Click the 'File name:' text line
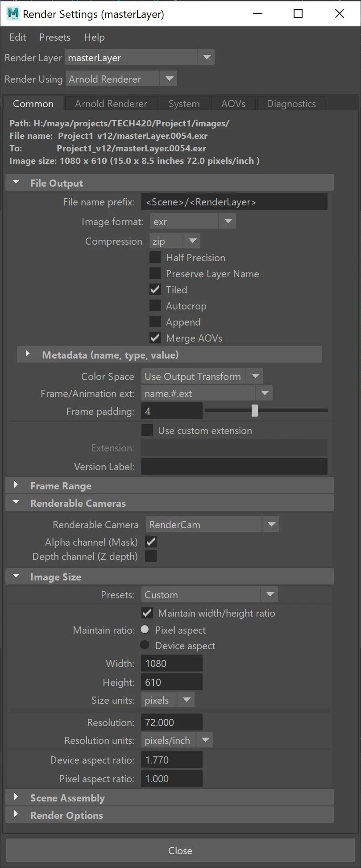The width and height of the screenshot is (361, 868). tap(108, 136)
